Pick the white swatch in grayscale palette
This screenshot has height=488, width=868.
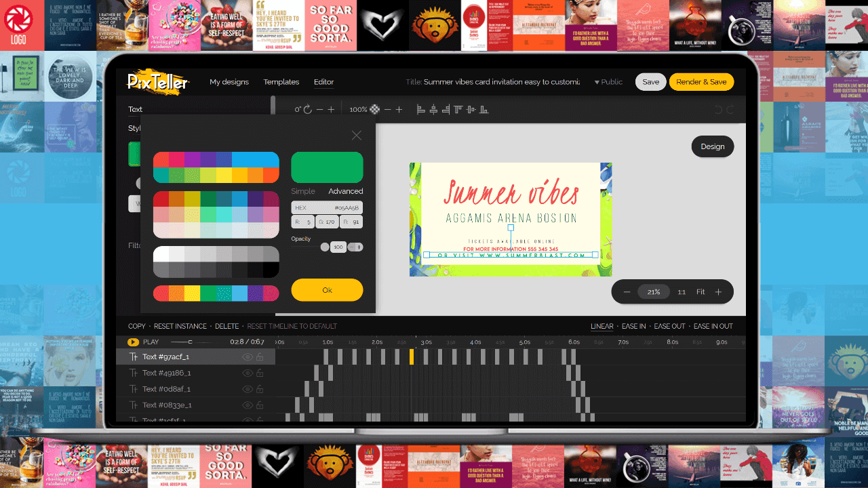point(161,254)
